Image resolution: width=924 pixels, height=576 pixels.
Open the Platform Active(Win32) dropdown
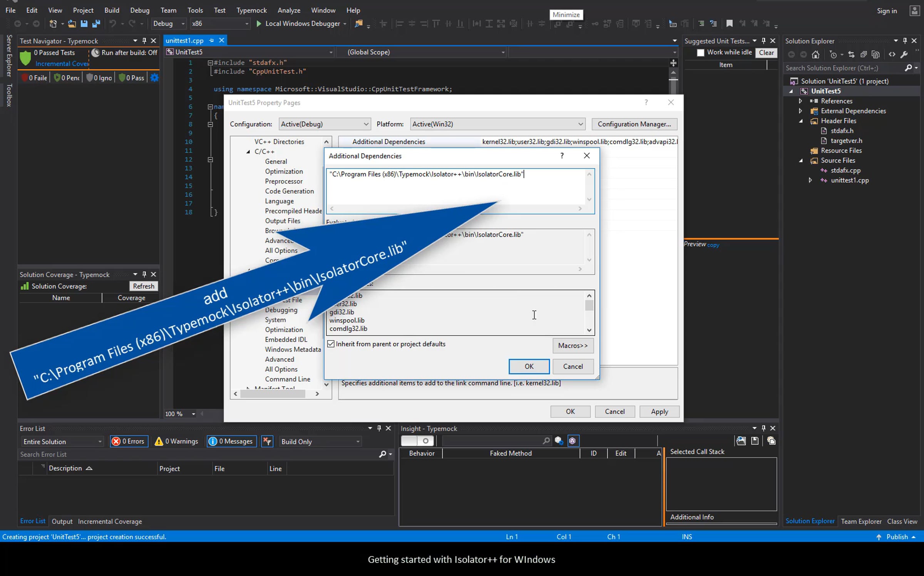(x=497, y=124)
